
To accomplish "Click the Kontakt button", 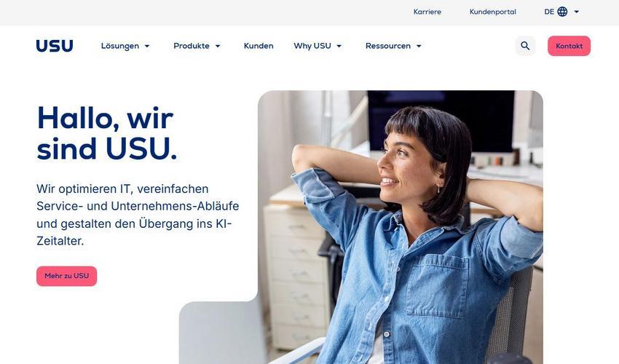I will (x=569, y=46).
